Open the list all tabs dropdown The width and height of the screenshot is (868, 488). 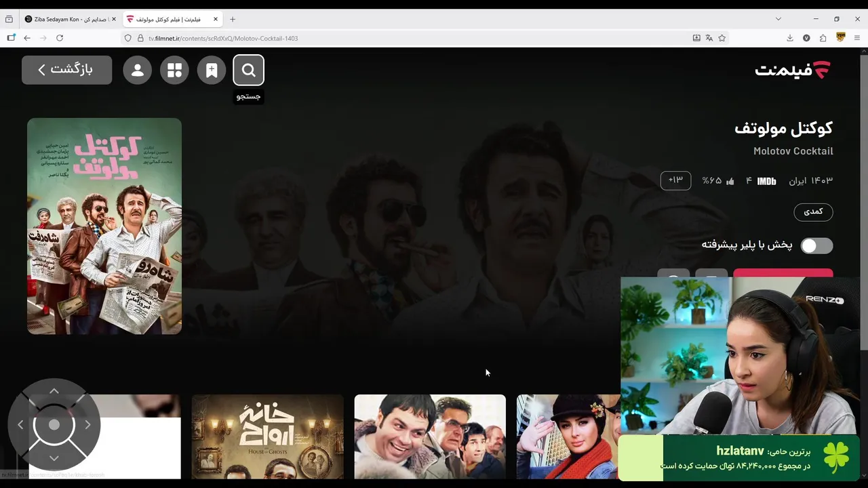click(778, 19)
